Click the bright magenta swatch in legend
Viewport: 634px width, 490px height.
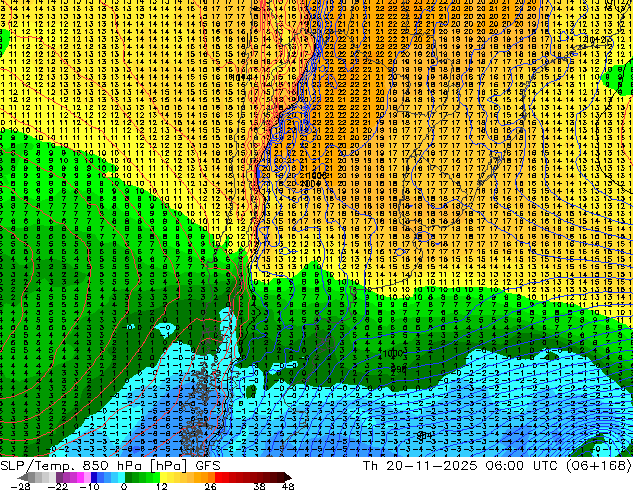[x=80, y=477]
